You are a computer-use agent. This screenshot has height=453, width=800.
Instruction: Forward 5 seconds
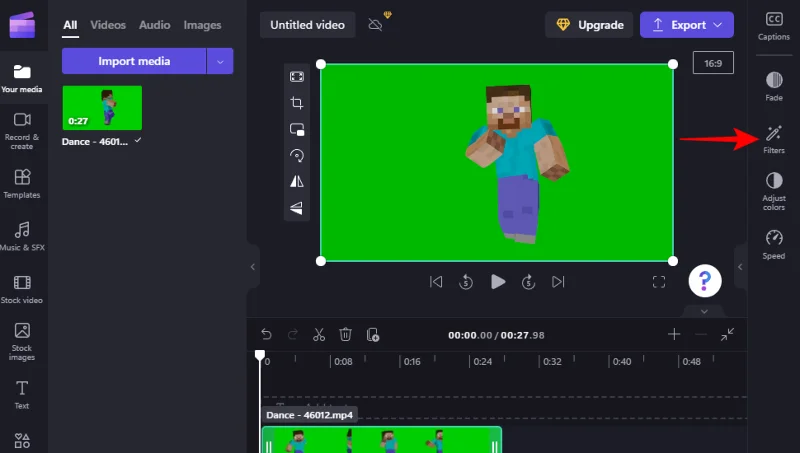tap(528, 282)
